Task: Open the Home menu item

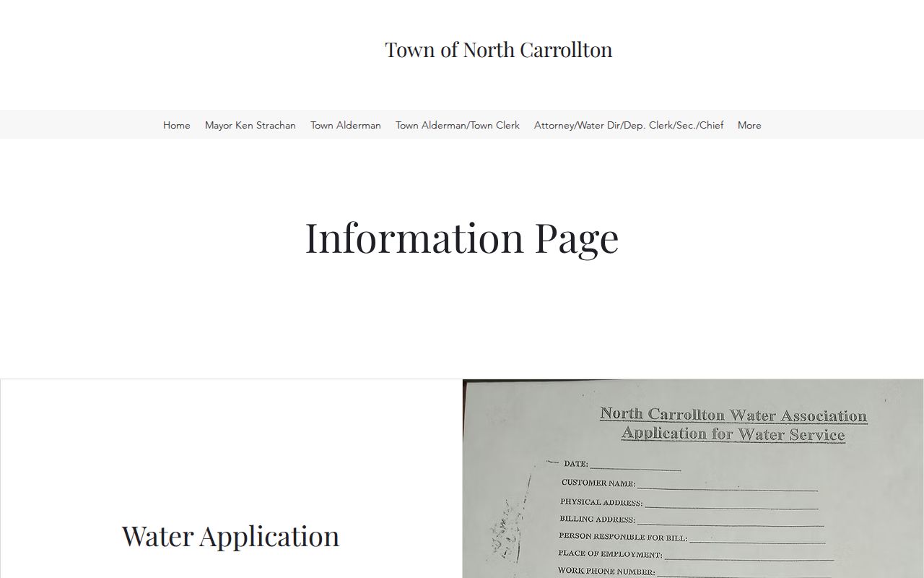Action: [x=177, y=125]
